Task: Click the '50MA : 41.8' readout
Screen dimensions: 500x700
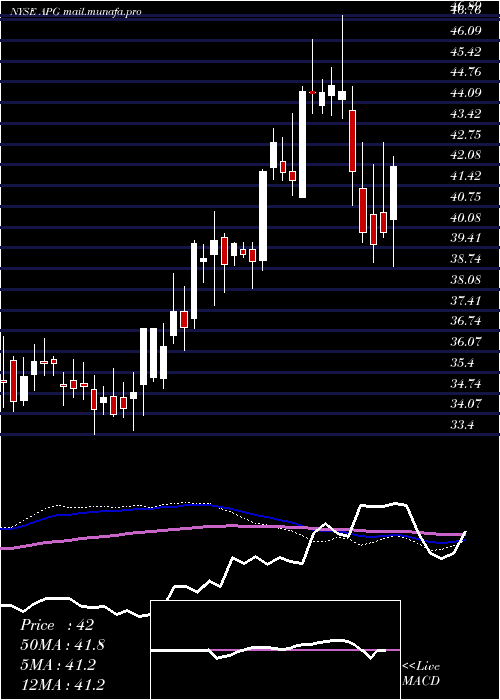Action: (x=62, y=645)
